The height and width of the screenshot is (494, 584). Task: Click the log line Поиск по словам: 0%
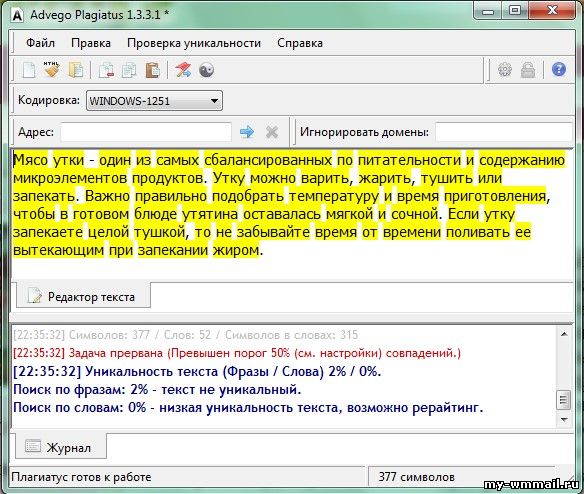coord(248,408)
